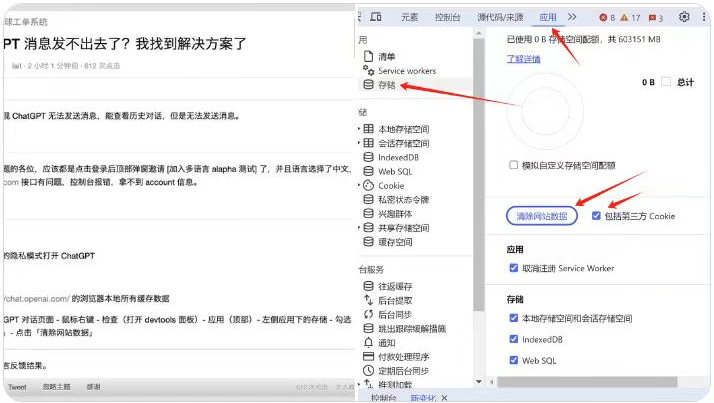
Task: Open the 新变化 drawer tab
Action: [423, 398]
